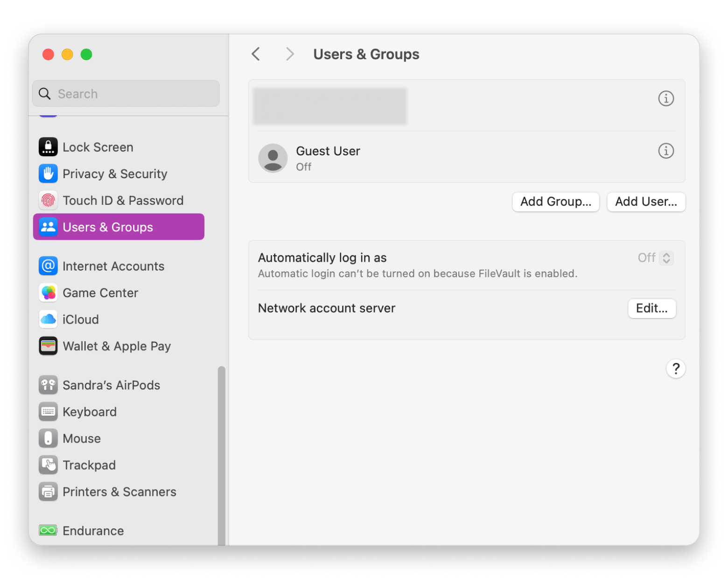Image resolution: width=728 pixels, height=583 pixels.
Task: Click the Keyboard sidebar icon
Action: [x=48, y=411]
